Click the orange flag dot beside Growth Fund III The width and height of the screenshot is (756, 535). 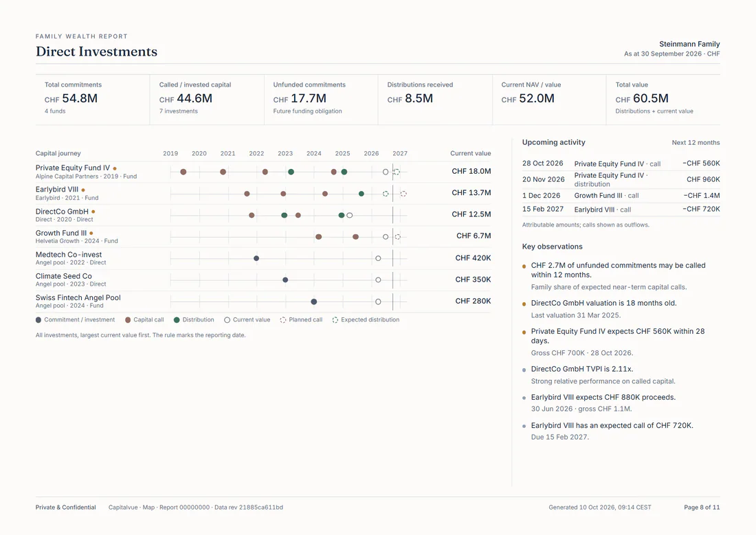click(x=91, y=234)
